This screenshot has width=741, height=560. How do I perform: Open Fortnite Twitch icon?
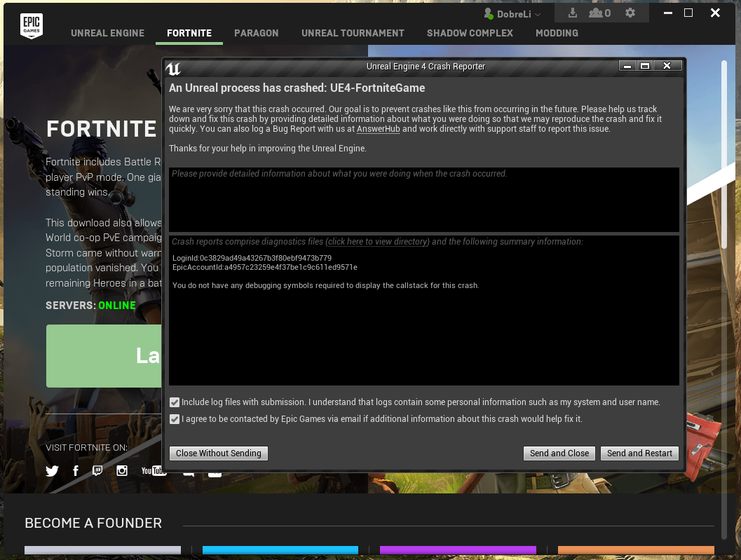(97, 471)
